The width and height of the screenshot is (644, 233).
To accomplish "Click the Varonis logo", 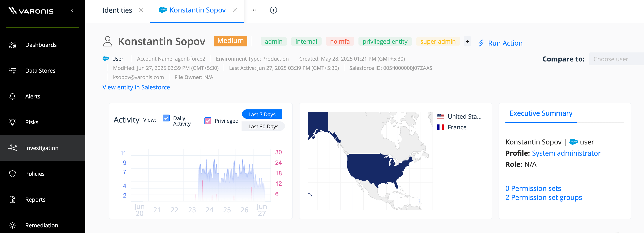I will point(31,11).
